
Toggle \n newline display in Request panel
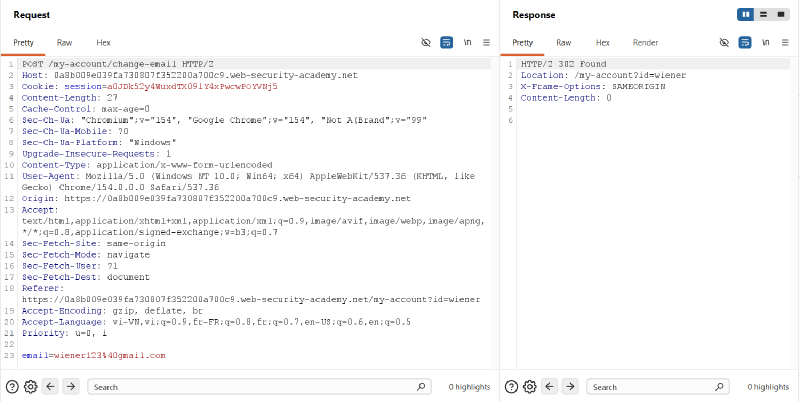coord(467,42)
